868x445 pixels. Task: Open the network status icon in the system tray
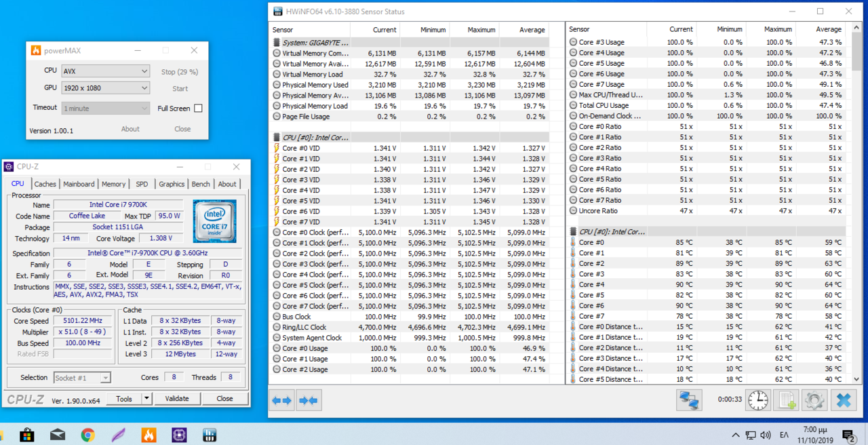pos(751,435)
